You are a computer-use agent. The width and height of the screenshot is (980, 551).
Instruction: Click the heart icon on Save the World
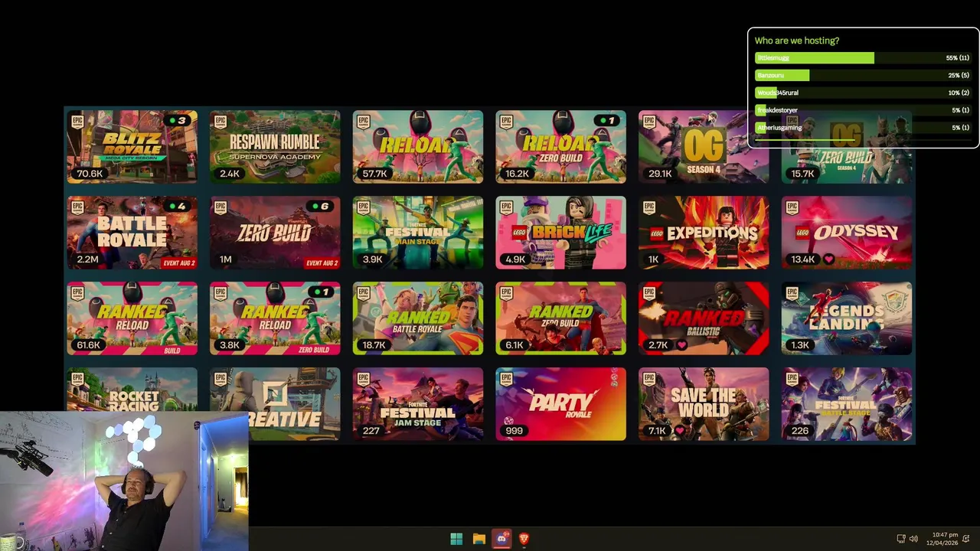[679, 431]
